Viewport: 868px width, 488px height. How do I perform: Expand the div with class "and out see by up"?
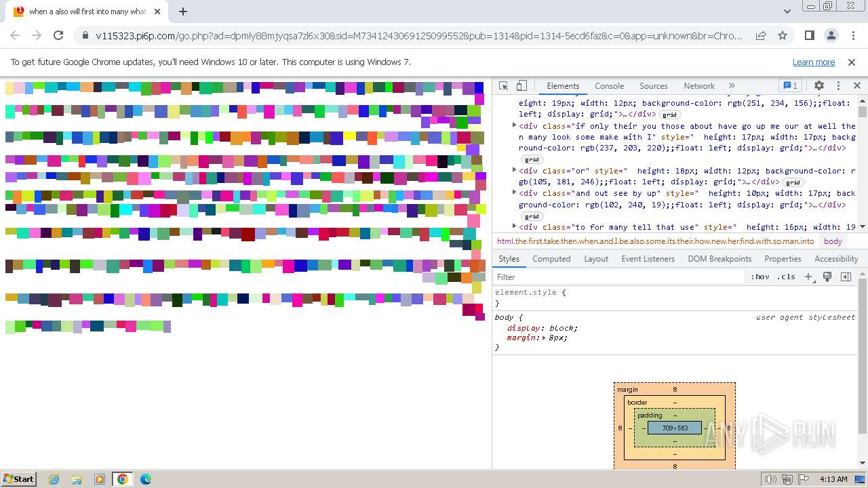[x=514, y=193]
